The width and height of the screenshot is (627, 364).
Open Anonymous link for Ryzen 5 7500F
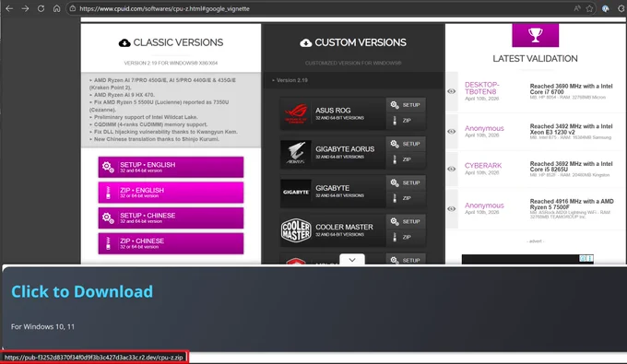pyautogui.click(x=484, y=205)
